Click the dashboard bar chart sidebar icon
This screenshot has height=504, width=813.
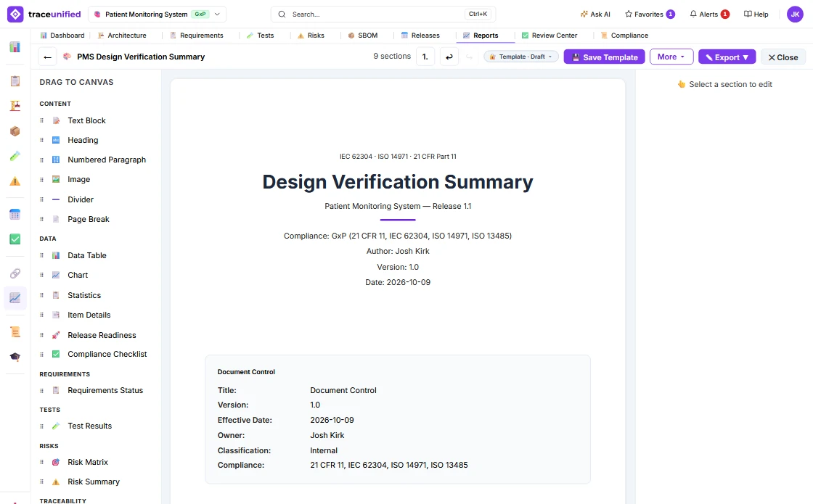(x=15, y=47)
